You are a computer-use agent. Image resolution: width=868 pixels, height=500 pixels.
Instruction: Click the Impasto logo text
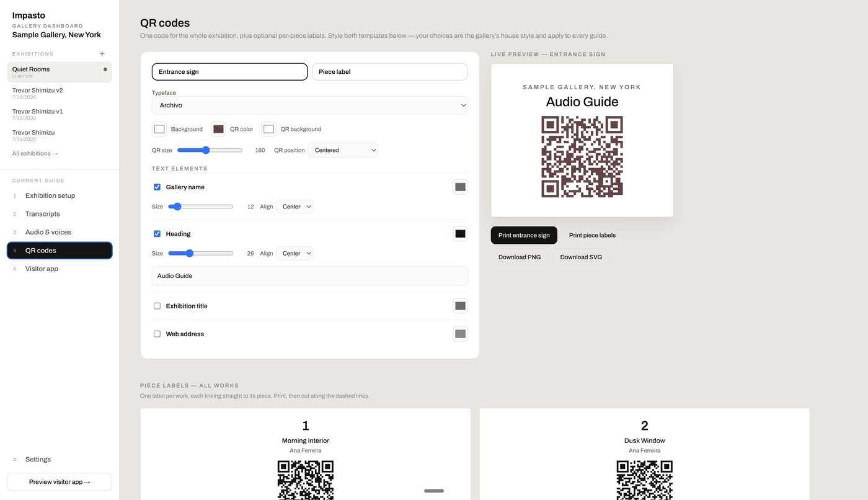[29, 16]
